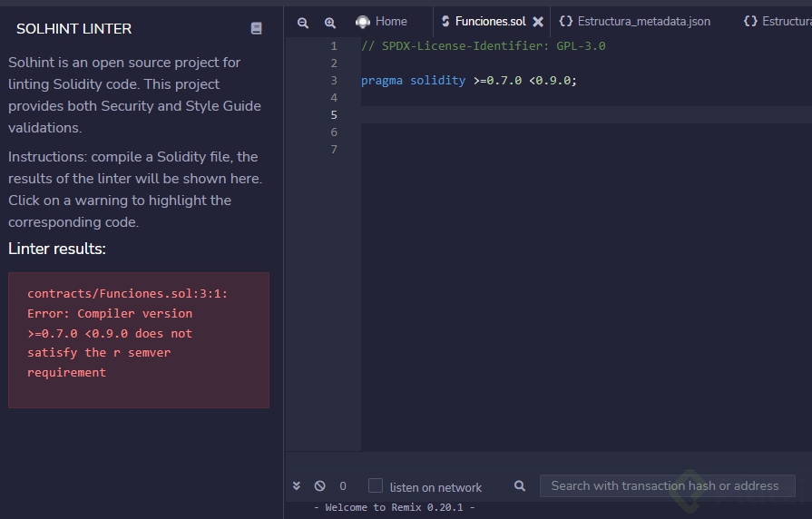Clear the console with the circle-slash icon
The image size is (812, 519).
point(319,486)
